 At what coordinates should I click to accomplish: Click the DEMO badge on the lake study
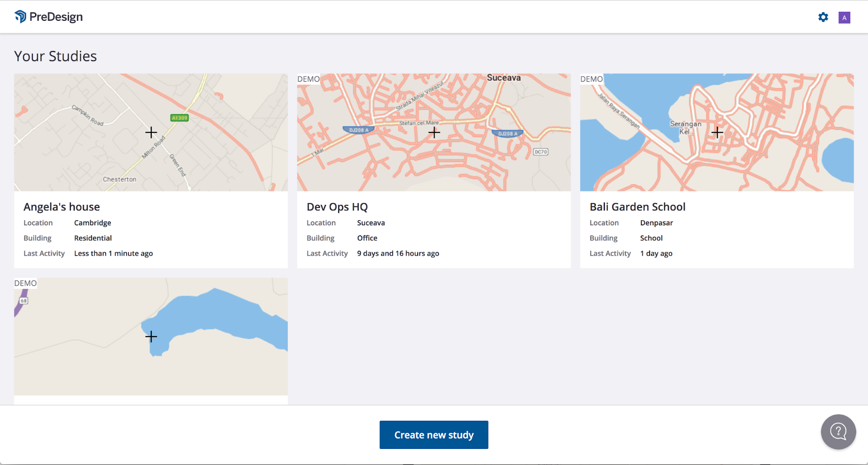[x=26, y=283]
